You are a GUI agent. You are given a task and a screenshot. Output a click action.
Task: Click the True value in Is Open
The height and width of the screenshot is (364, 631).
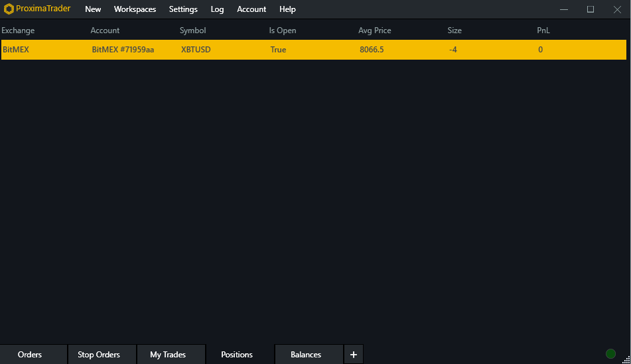tap(278, 50)
